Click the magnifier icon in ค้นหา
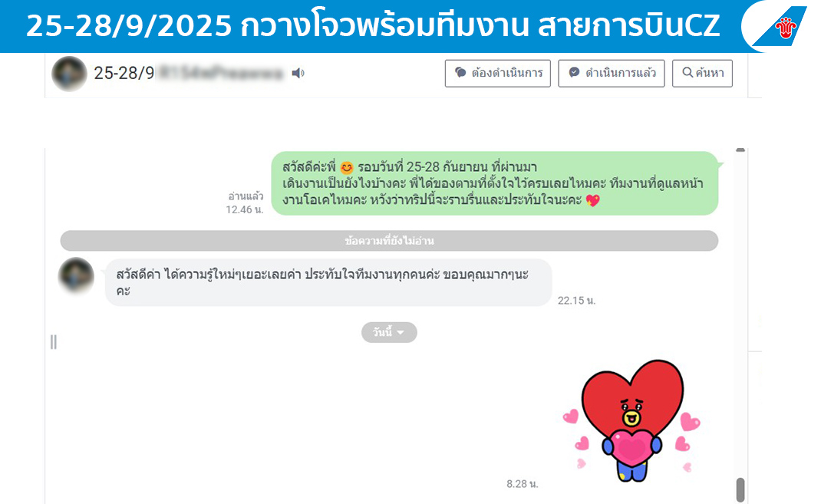Image resolution: width=821 pixels, height=504 pixels. click(687, 72)
